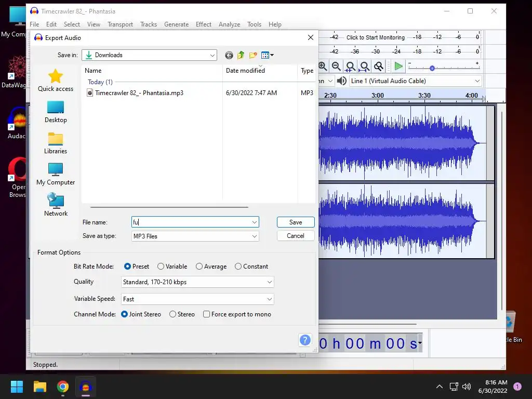Go up one folder level

pyautogui.click(x=241, y=55)
